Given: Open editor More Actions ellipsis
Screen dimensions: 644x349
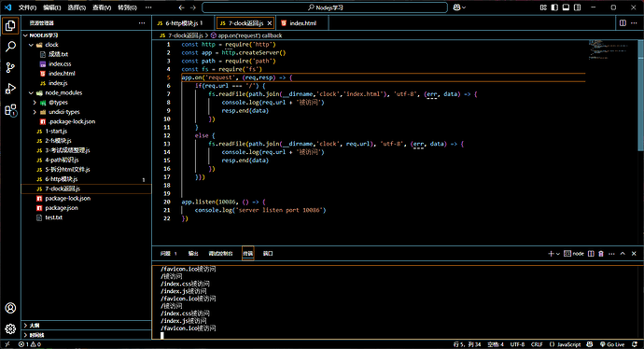Looking at the screenshot, I should pos(635,23).
